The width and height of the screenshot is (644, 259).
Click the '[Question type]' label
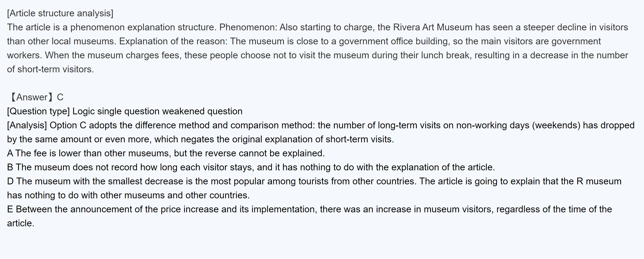point(38,111)
